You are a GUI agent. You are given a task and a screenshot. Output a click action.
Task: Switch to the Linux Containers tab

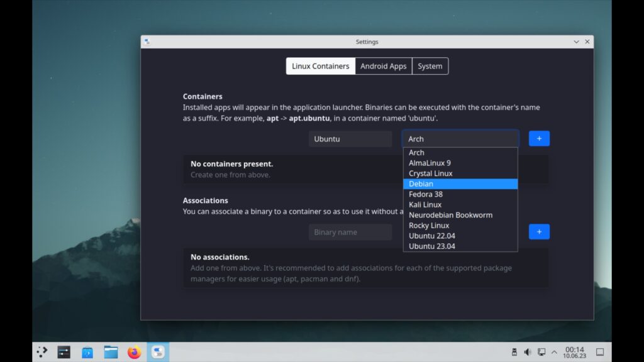coord(320,66)
